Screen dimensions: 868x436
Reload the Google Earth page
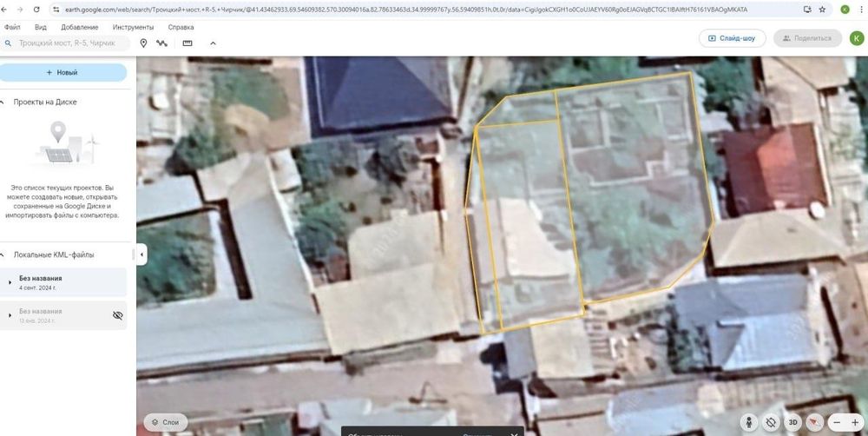[x=36, y=10]
